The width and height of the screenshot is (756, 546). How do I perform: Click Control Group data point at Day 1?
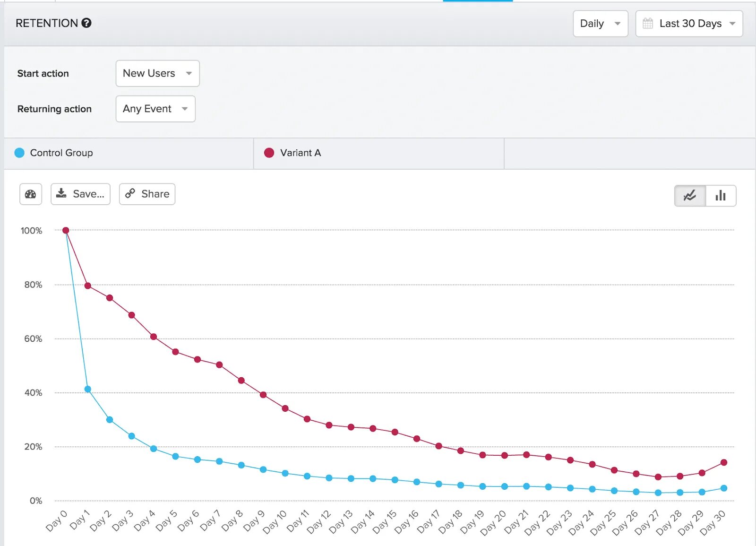[88, 389]
